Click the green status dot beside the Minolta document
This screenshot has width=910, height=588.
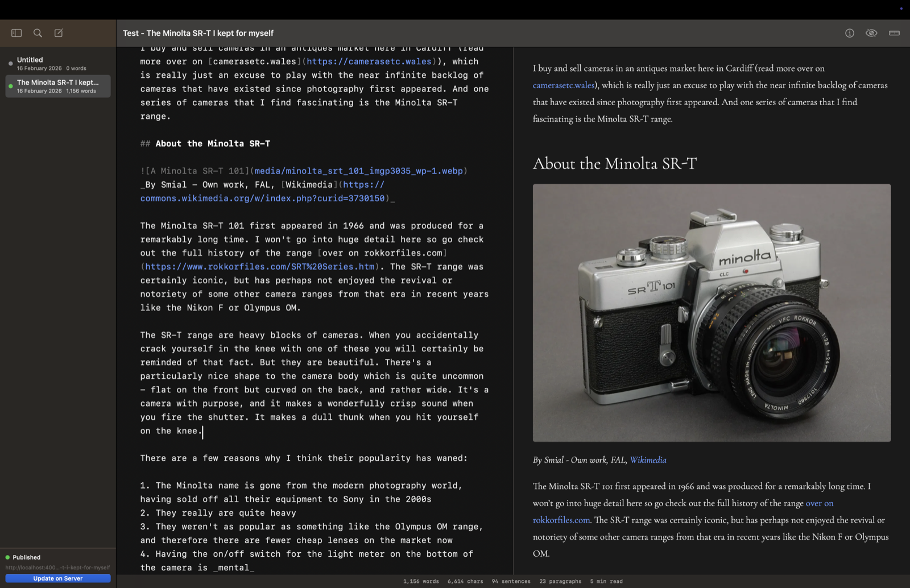click(10, 86)
